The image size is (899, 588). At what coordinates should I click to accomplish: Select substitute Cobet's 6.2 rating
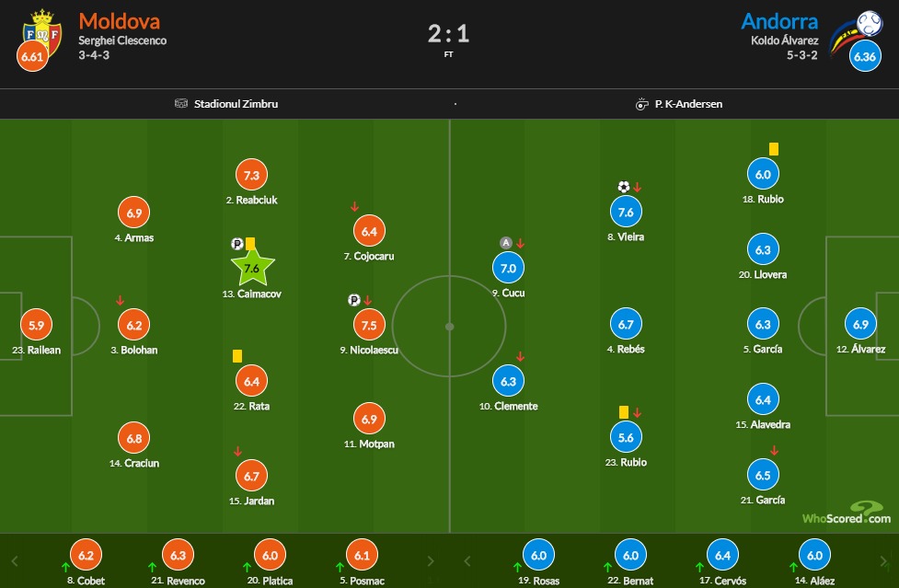pyautogui.click(x=86, y=555)
